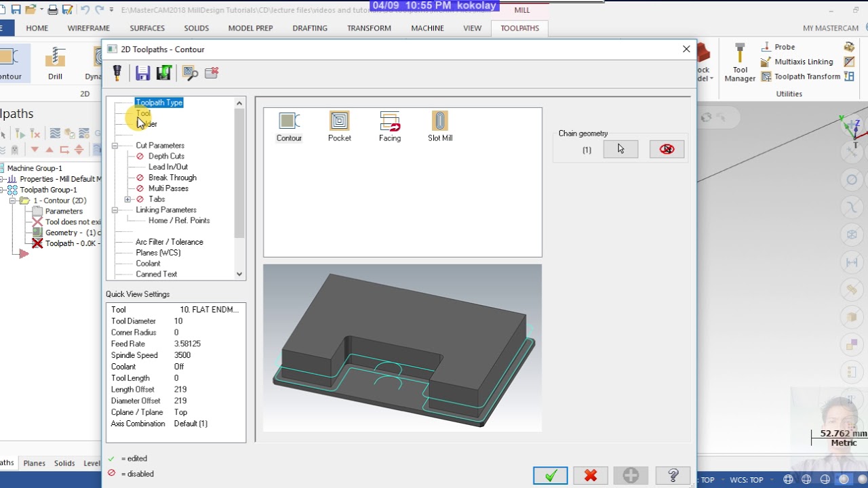
Task: Open the tool selection icon in dialog toolbar
Action: coord(117,73)
